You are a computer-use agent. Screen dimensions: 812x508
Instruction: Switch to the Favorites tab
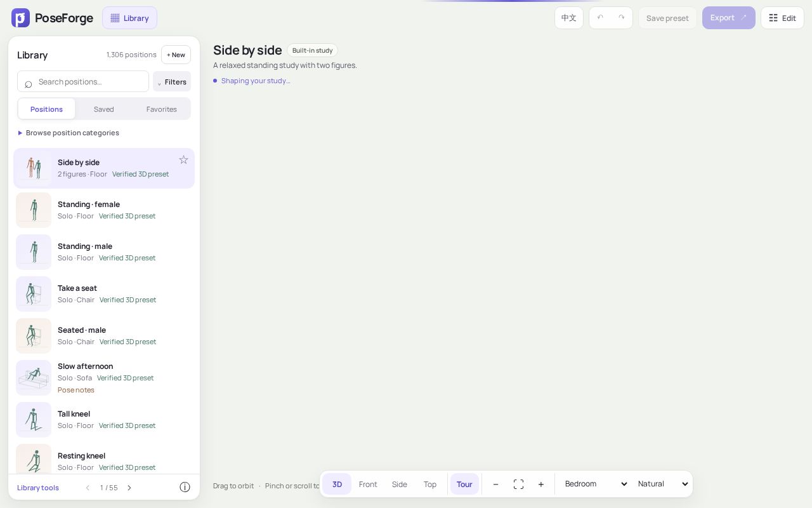pyautogui.click(x=162, y=109)
